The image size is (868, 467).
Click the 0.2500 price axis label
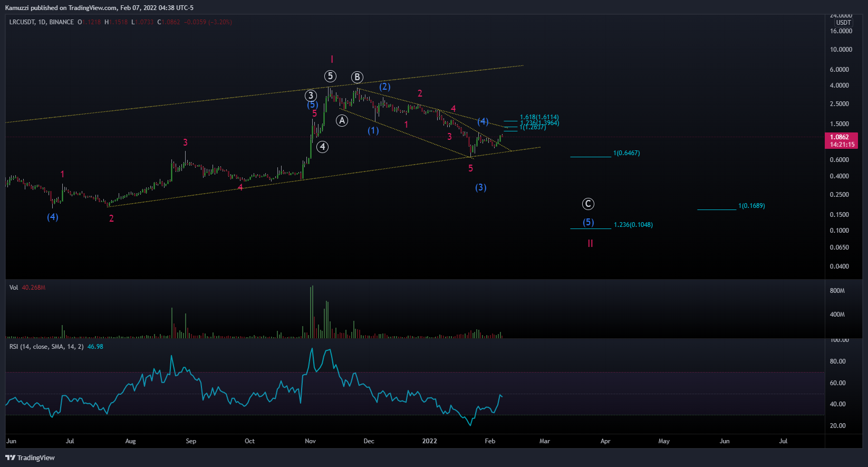pos(840,195)
